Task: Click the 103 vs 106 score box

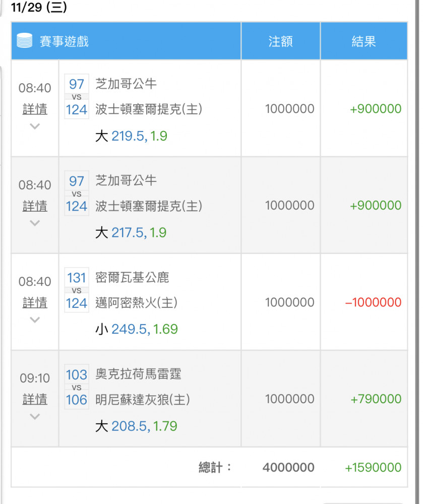Action: [77, 387]
